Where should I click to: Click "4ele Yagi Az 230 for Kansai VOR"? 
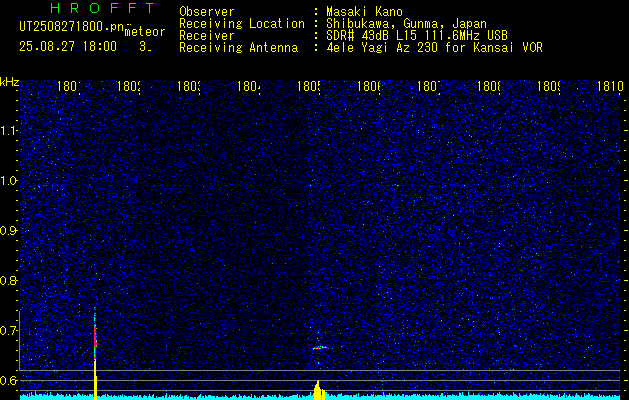coord(434,48)
